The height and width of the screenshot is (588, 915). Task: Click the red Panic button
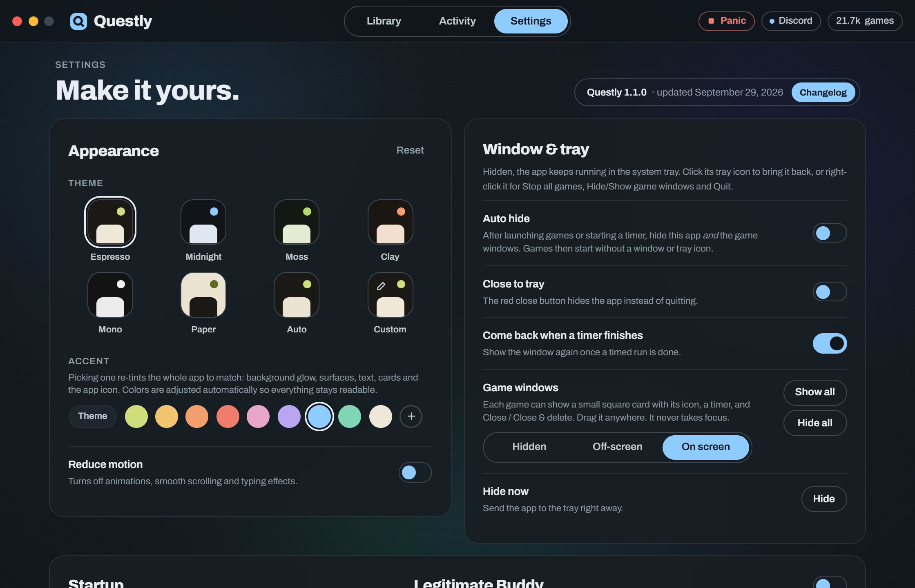point(726,21)
